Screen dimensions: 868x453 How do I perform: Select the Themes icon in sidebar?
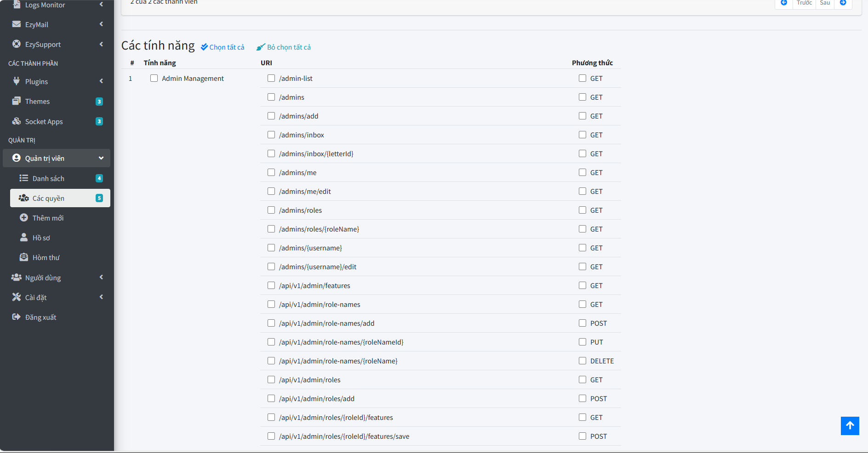click(17, 101)
